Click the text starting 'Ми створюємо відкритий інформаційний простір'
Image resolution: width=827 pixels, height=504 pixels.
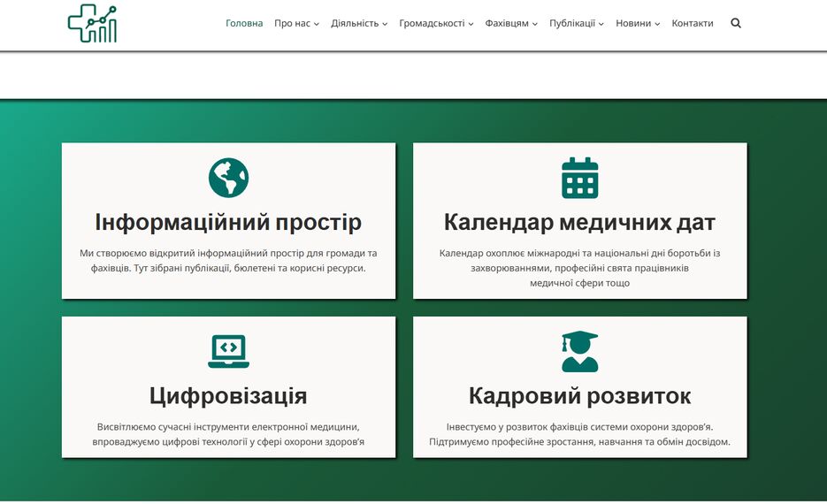click(x=228, y=261)
